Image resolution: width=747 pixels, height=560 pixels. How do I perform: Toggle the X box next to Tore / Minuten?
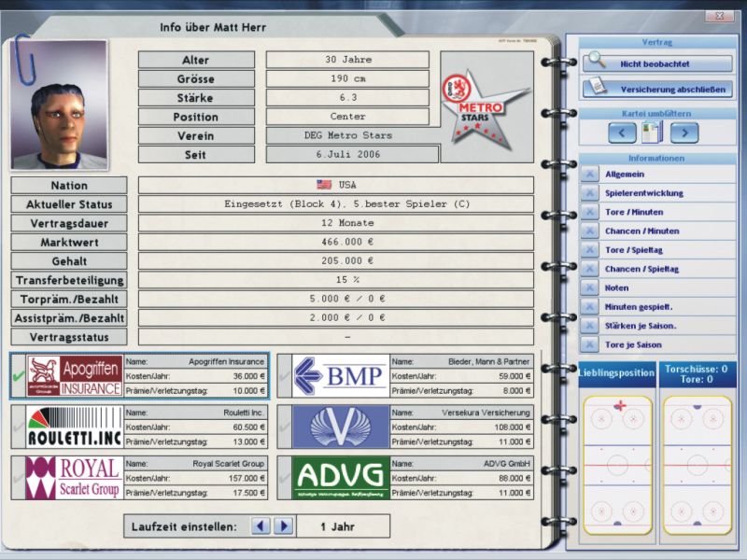(x=590, y=212)
